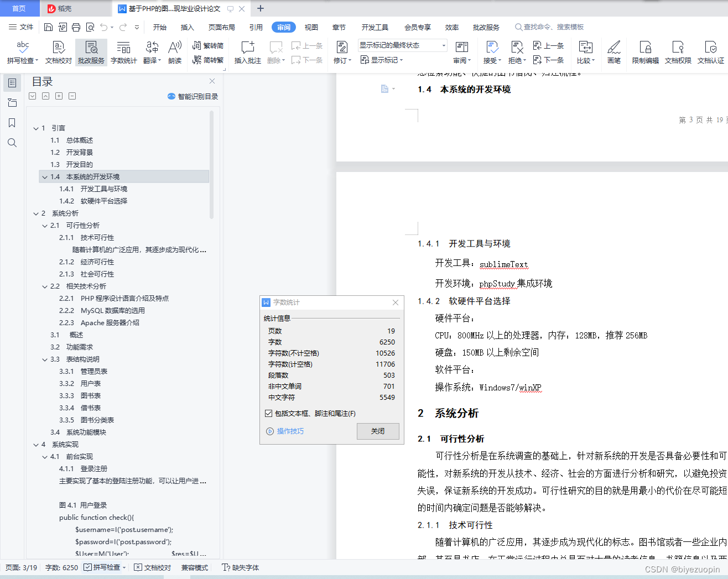Jump to 2.2.2 MySQL 数据库的选用 outline entry
The image size is (728, 579).
(x=102, y=311)
